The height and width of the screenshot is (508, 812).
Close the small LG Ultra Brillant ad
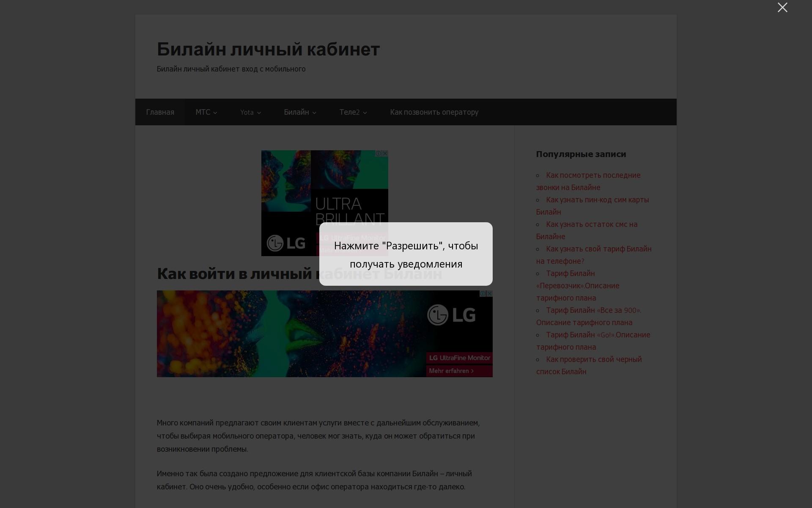[x=385, y=153]
